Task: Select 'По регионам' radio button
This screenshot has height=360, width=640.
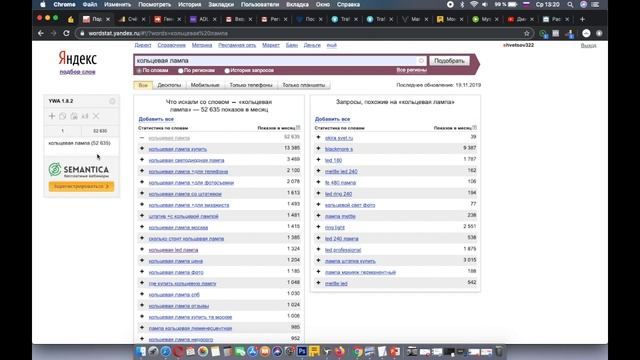Action: [181, 71]
